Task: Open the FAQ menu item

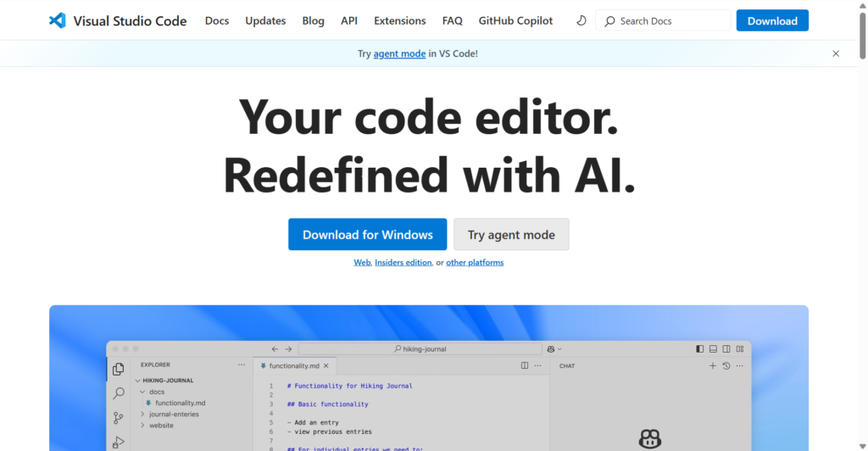Action: 453,20
